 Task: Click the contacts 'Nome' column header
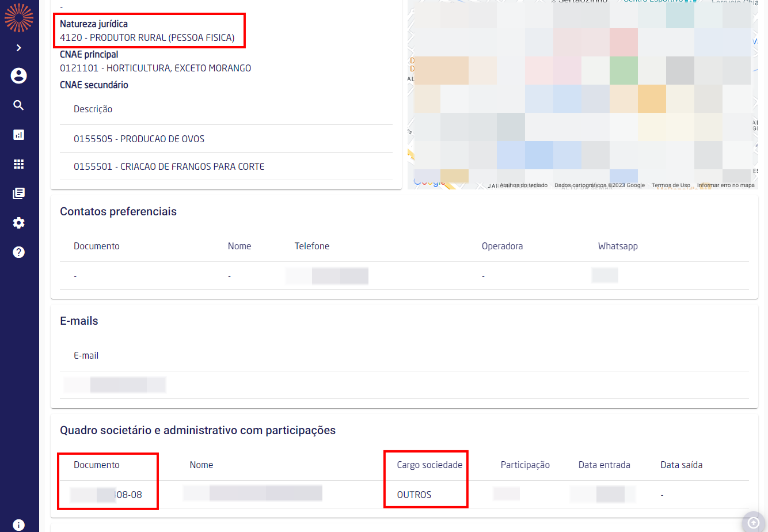click(x=239, y=246)
